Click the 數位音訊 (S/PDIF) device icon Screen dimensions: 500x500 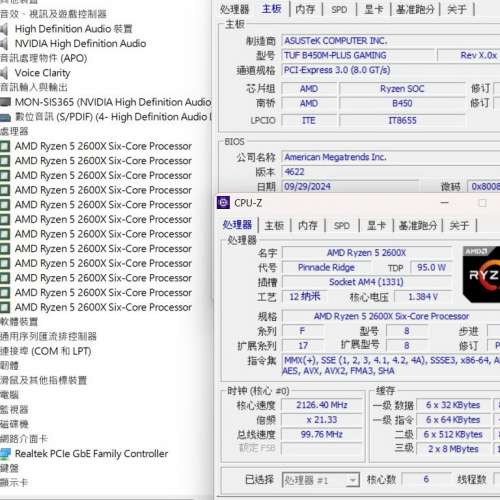tap(5, 117)
